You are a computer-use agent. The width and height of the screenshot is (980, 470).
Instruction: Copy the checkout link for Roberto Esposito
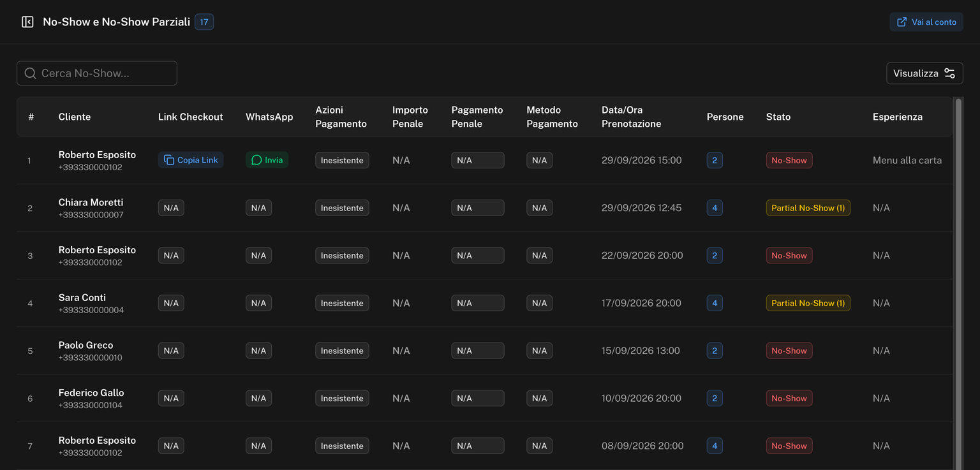pos(191,160)
